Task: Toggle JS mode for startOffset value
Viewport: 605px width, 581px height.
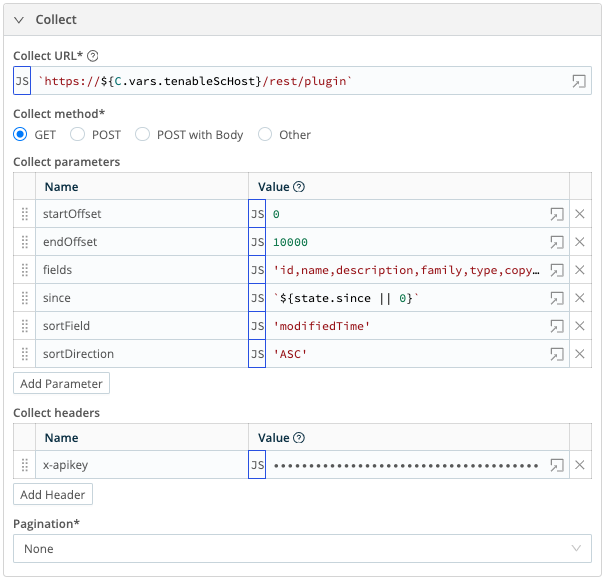Action: point(257,214)
